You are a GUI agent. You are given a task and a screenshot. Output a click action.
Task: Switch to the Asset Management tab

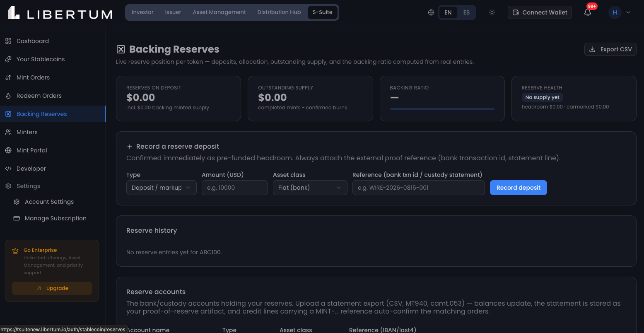pyautogui.click(x=219, y=12)
